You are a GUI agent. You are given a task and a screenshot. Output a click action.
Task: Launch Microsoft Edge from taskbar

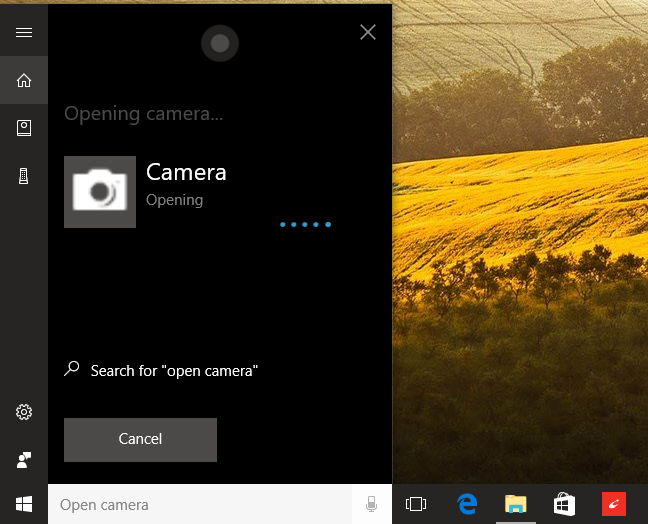click(467, 504)
